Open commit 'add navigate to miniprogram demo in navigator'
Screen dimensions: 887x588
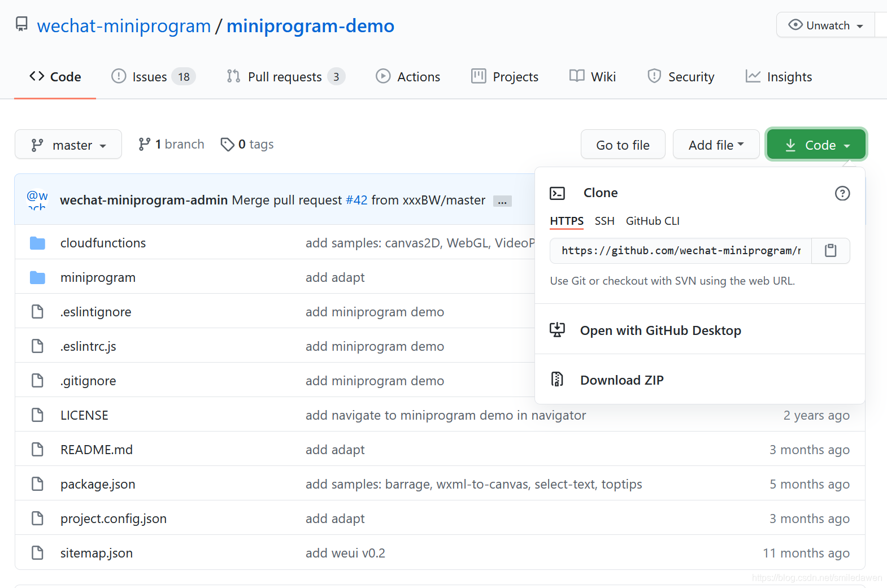point(446,415)
